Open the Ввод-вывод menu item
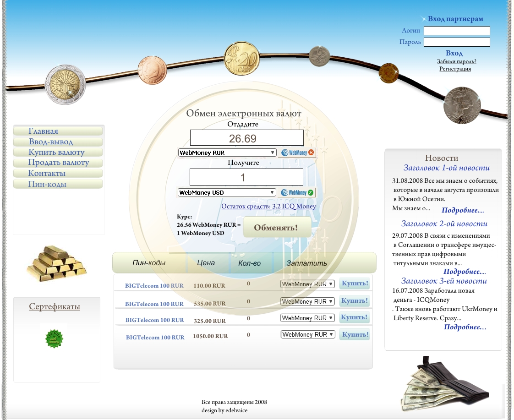514x420 pixels. (58, 142)
